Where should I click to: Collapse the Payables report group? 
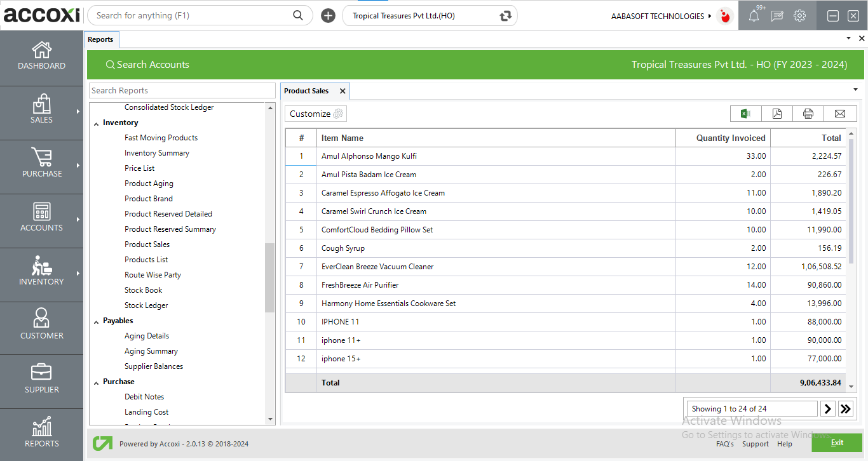pyautogui.click(x=97, y=321)
